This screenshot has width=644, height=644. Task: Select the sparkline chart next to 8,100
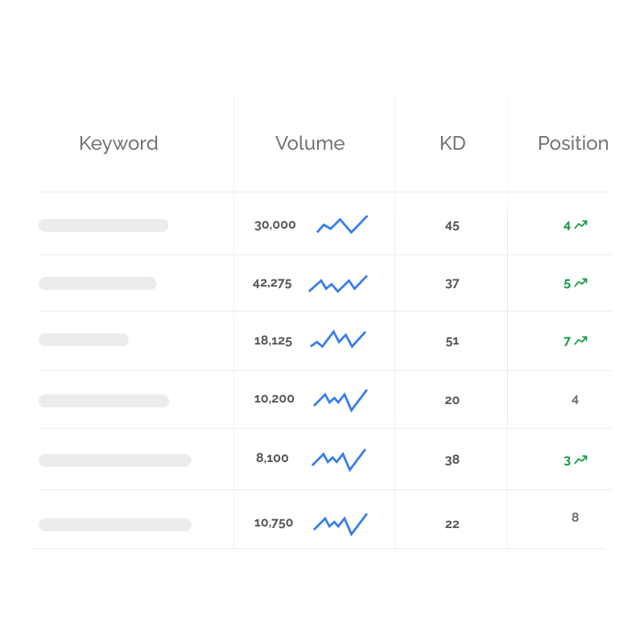[339, 459]
